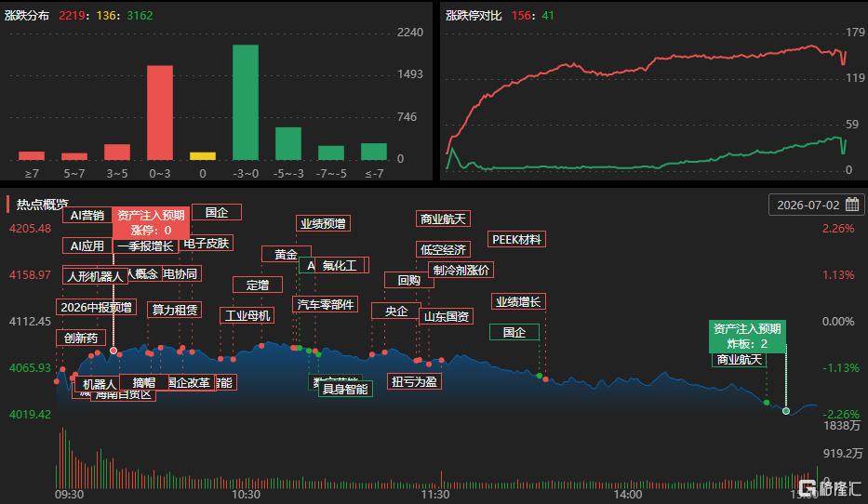Viewport: 868px width, 504px height.
Task: Click the 0~3 red distribution bar
Action: 159,113
